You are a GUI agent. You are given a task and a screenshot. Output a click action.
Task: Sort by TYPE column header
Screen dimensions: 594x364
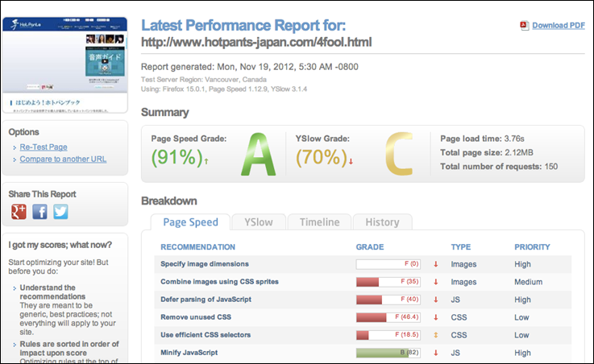[461, 247]
